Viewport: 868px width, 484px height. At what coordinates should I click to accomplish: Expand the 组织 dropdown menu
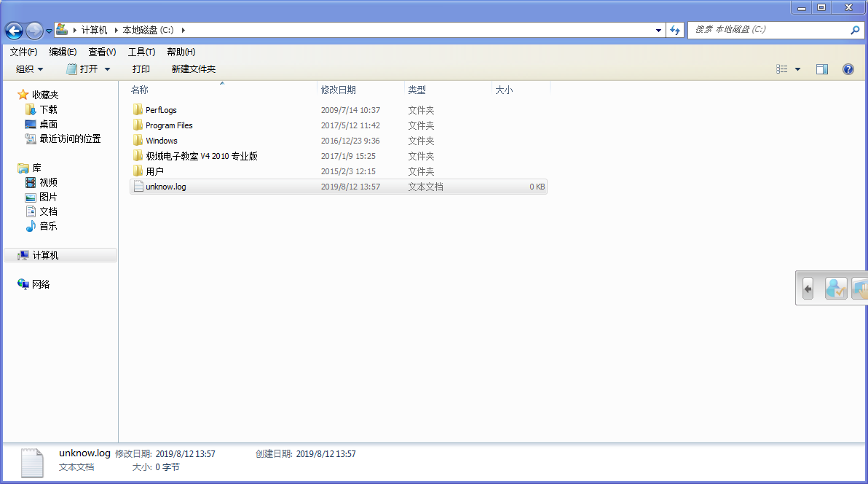pyautogui.click(x=30, y=69)
